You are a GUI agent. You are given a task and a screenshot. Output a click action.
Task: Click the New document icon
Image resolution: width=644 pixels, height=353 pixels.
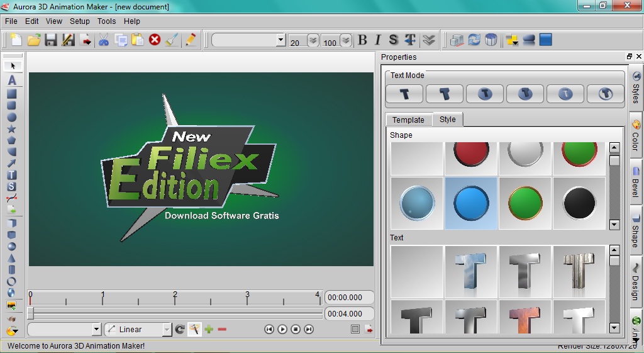(x=16, y=40)
